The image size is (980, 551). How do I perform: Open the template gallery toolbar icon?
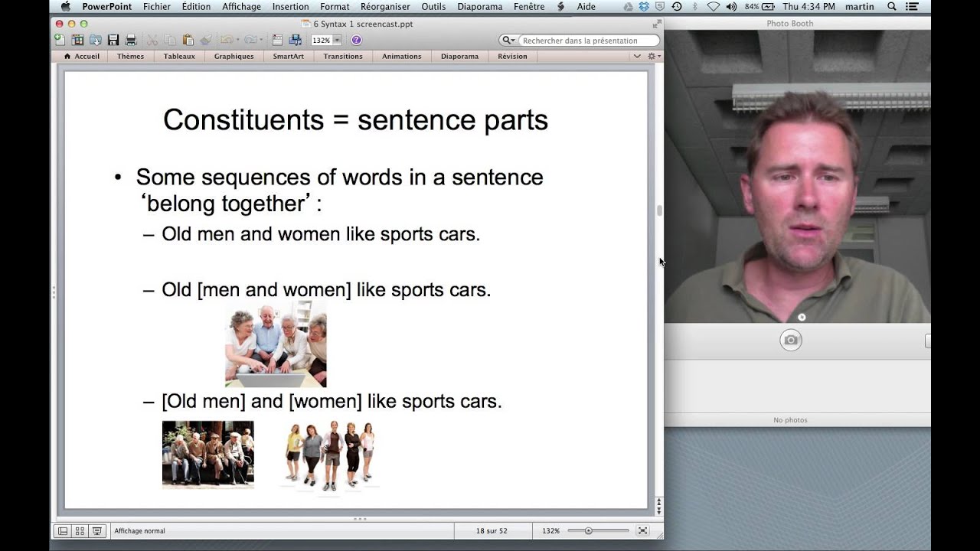coord(77,40)
